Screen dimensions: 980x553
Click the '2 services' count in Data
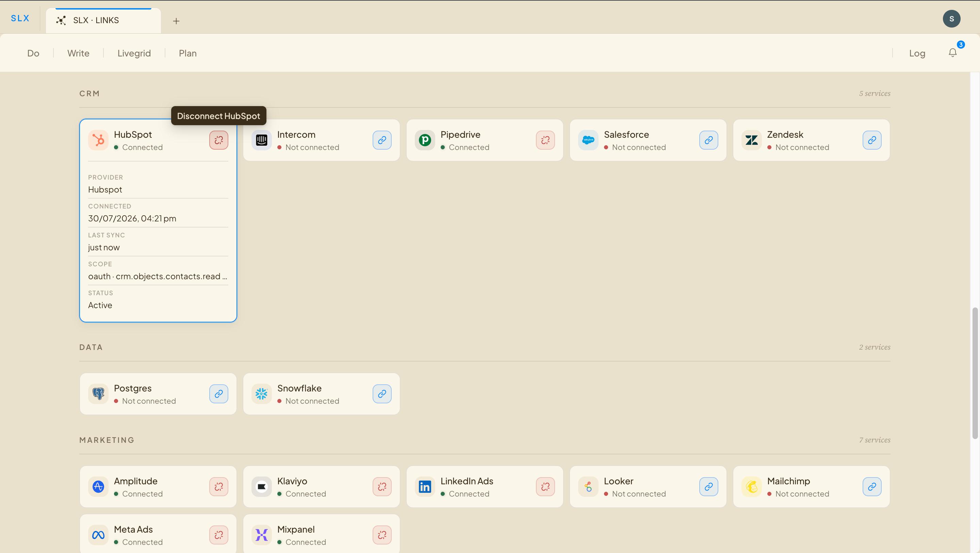(x=875, y=347)
